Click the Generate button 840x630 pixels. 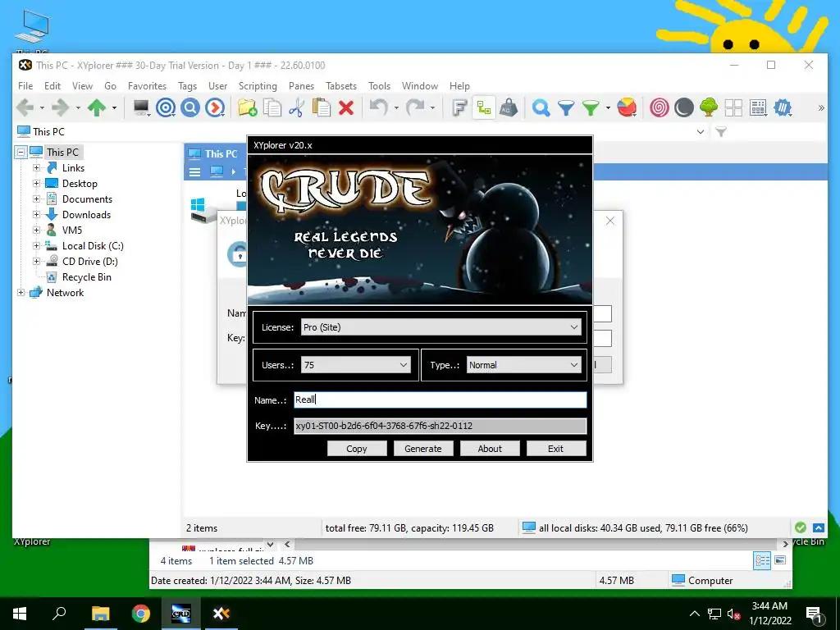click(x=423, y=449)
